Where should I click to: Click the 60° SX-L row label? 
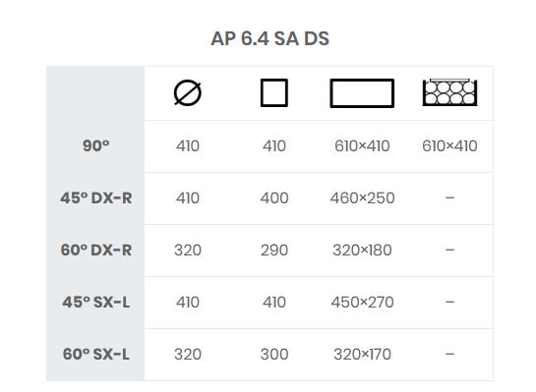[x=96, y=354]
